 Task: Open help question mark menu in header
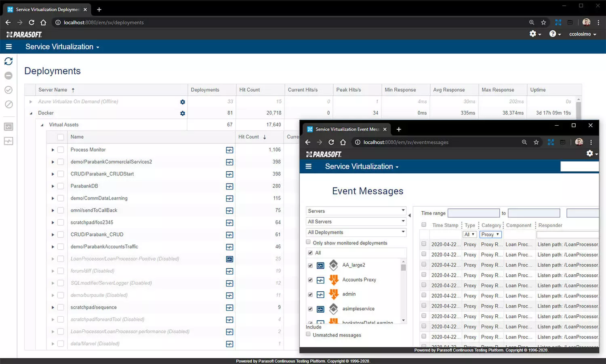pyautogui.click(x=555, y=34)
